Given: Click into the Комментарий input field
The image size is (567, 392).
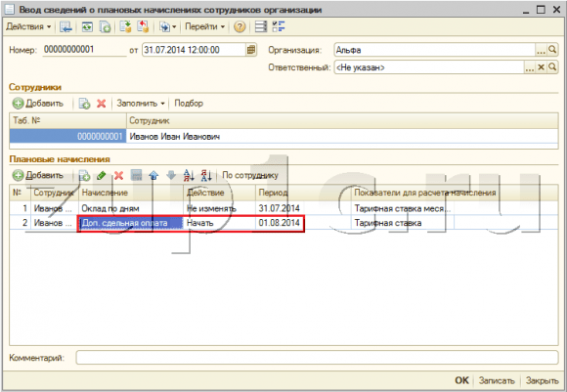Looking at the screenshot, I should point(317,358).
